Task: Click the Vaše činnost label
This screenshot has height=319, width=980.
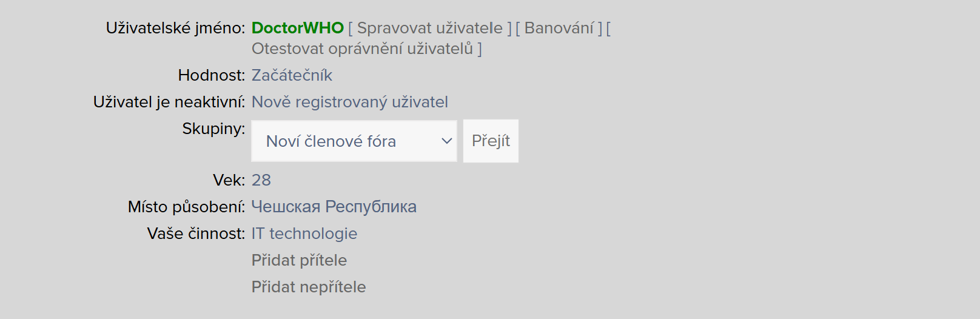Action: pyautogui.click(x=196, y=233)
